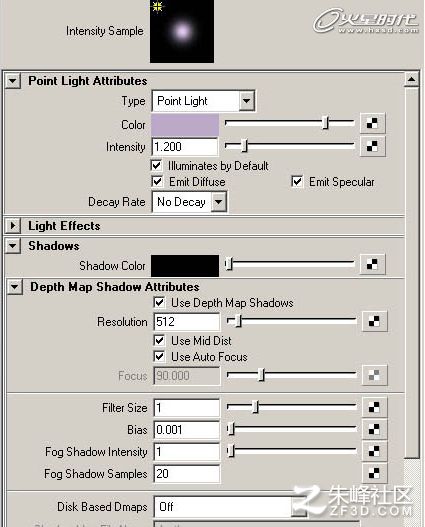The width and height of the screenshot is (425, 527).
Task: Click the scrollbar up arrow
Action: tap(412, 79)
